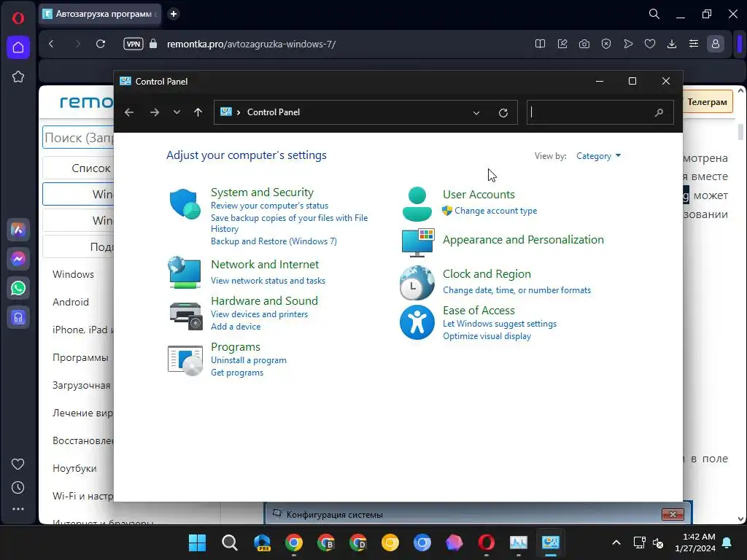Click the Ease of Access icon
Image resolution: width=747 pixels, height=560 pixels.
[417, 322]
